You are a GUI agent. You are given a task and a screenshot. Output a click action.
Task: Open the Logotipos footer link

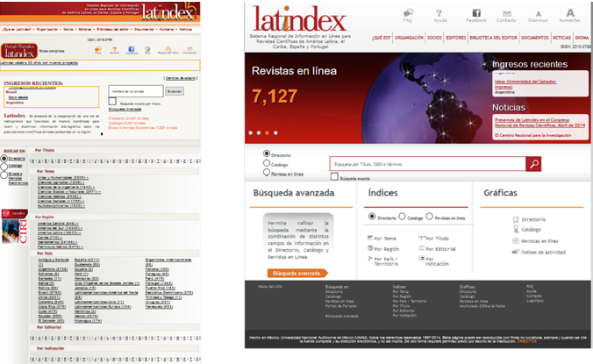pyautogui.click(x=535, y=301)
